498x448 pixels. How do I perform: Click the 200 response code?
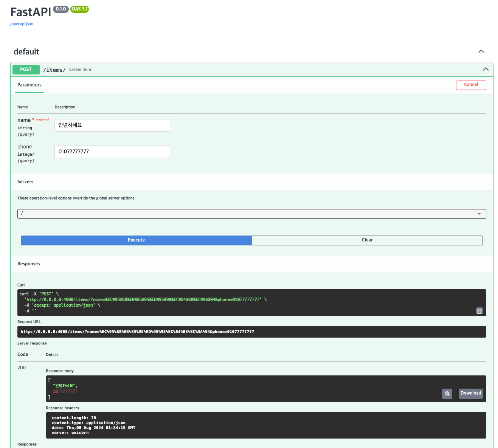(x=22, y=368)
